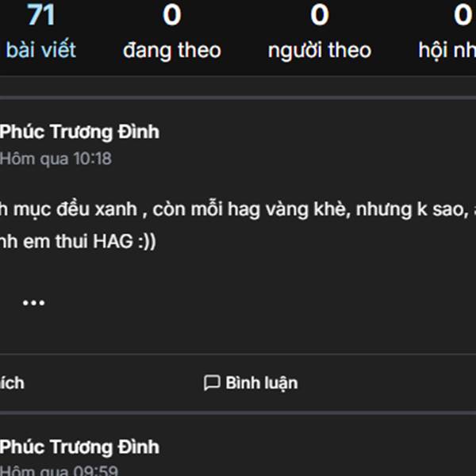The image size is (476, 476).
Task: Expand the post via the three-dots ellipsis
Action: click(x=33, y=303)
